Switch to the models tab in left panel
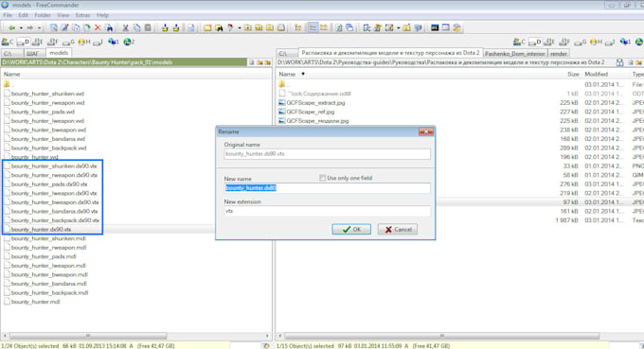644x349 pixels. [x=59, y=53]
